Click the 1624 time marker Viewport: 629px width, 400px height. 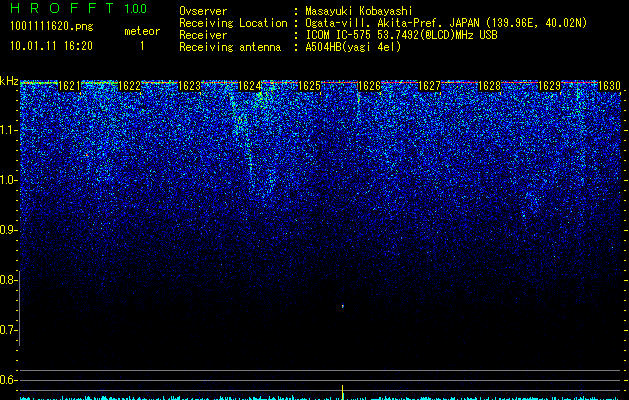tap(250, 86)
